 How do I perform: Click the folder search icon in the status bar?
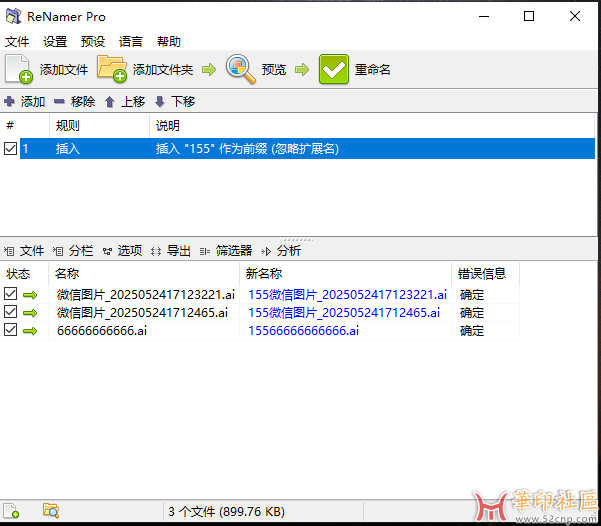click(x=51, y=511)
